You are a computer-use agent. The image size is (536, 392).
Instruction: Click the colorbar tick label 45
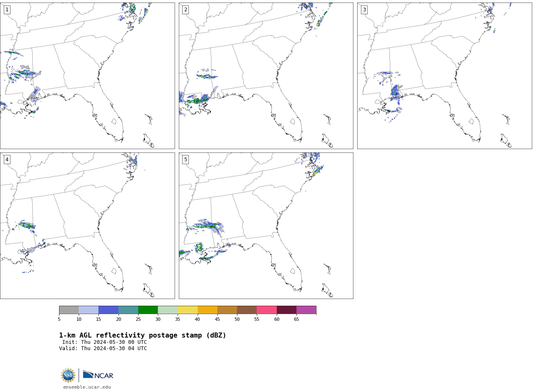[x=217, y=320]
